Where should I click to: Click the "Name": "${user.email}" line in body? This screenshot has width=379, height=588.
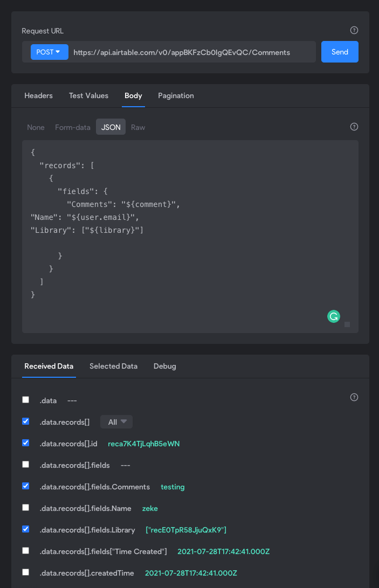85,217
